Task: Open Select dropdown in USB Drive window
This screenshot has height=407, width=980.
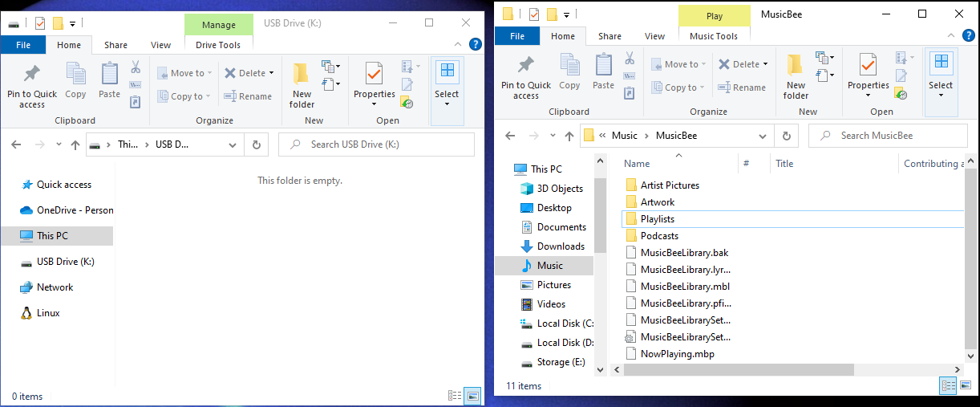Action: tap(447, 94)
